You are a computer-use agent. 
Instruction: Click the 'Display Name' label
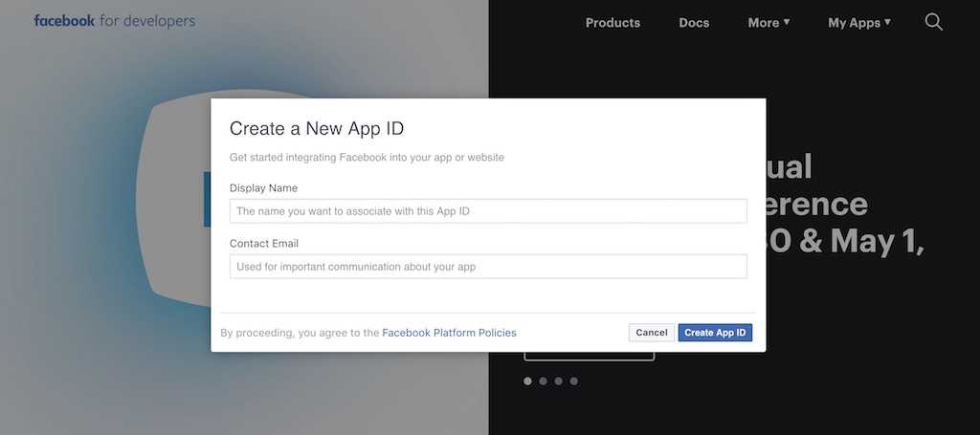pos(263,187)
